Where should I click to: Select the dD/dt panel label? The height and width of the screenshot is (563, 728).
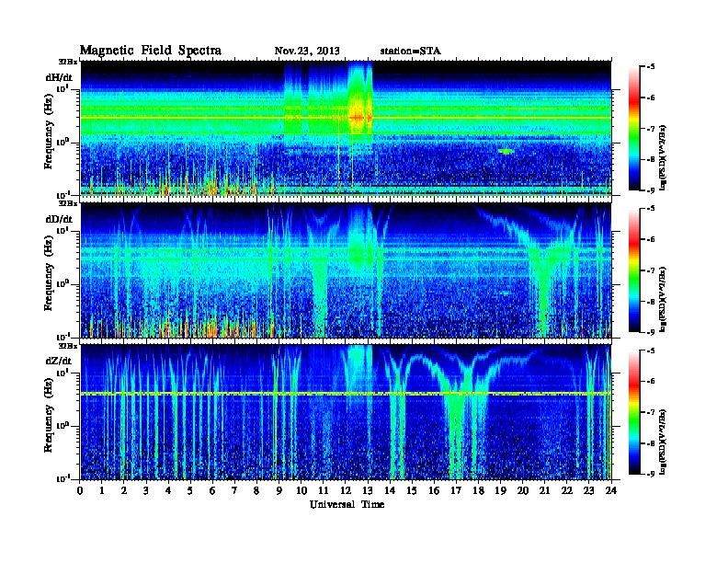pyautogui.click(x=59, y=219)
